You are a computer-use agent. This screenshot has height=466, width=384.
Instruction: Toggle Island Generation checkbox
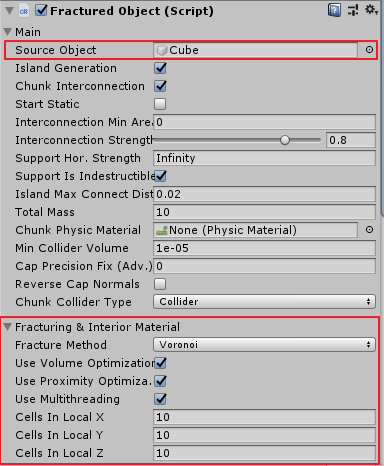coord(160,68)
